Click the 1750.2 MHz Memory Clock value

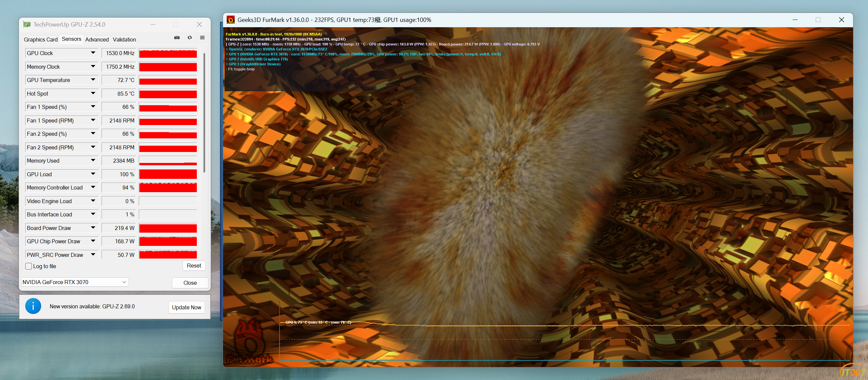(118, 67)
